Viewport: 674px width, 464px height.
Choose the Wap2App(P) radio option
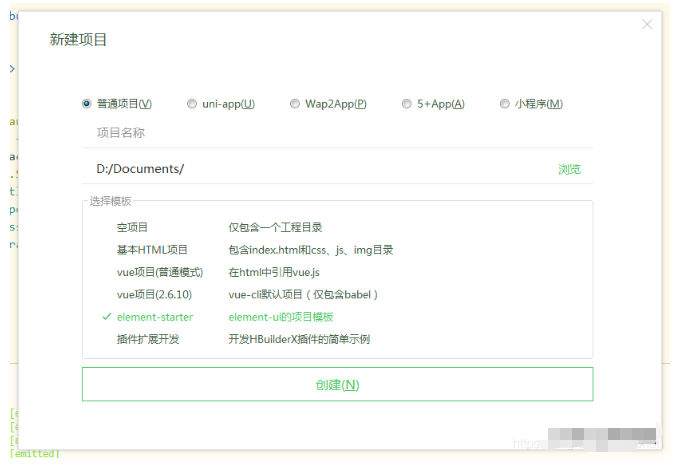tap(295, 104)
